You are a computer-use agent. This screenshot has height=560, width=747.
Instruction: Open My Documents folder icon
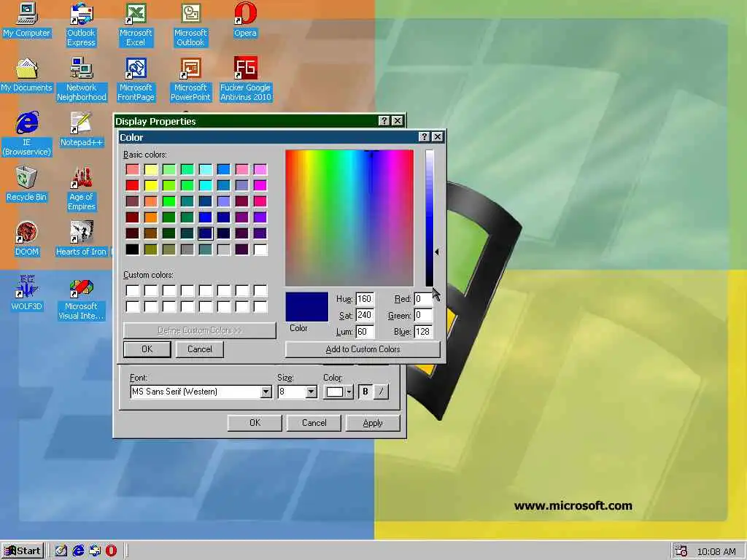26,75
